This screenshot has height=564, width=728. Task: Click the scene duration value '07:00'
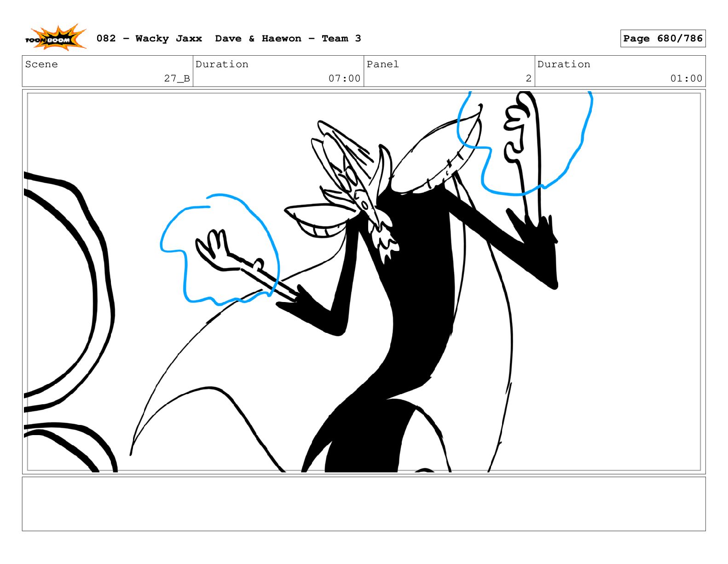point(344,79)
